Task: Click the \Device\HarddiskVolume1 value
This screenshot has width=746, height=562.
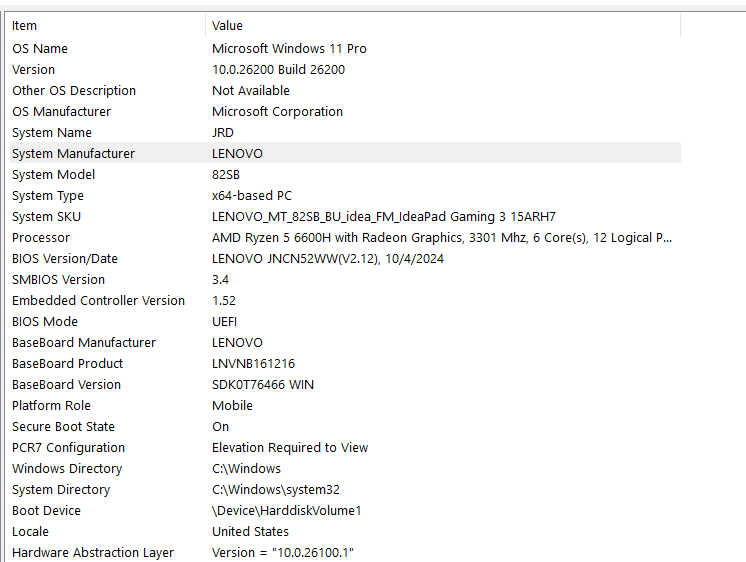Action: pyautogui.click(x=287, y=510)
